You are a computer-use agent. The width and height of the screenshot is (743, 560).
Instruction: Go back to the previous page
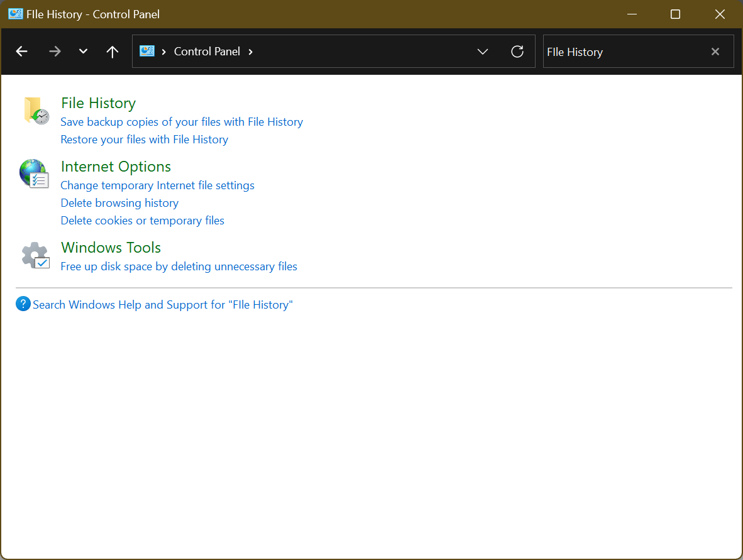click(21, 52)
